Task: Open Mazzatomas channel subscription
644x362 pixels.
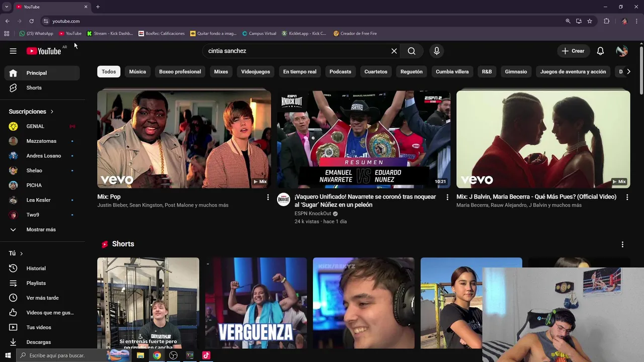Action: pyautogui.click(x=42, y=141)
